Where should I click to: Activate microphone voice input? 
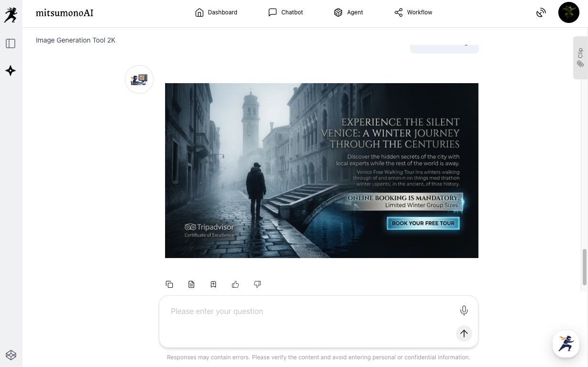(464, 311)
